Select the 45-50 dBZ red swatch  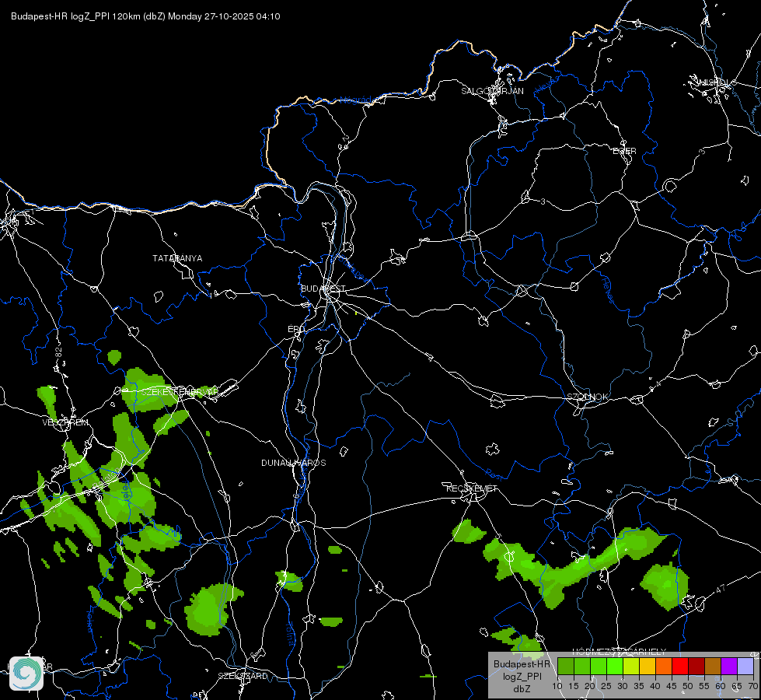point(680,666)
